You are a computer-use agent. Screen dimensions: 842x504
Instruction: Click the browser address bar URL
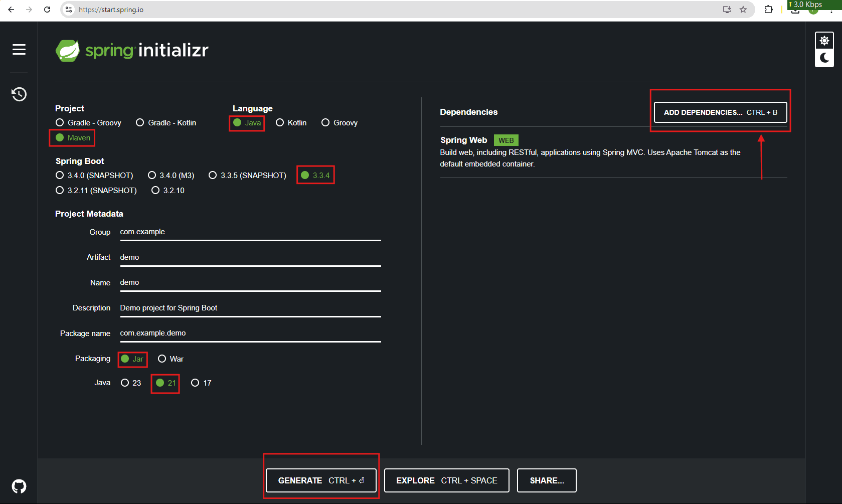111,10
